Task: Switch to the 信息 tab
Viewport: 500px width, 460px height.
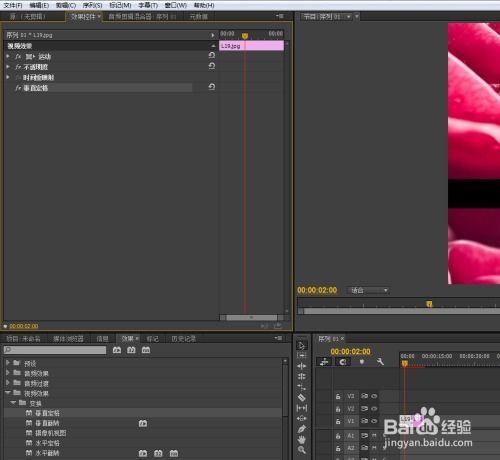Action: 102,339
